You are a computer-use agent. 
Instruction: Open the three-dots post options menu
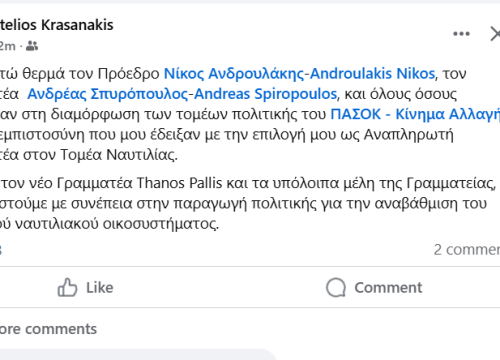point(461,33)
